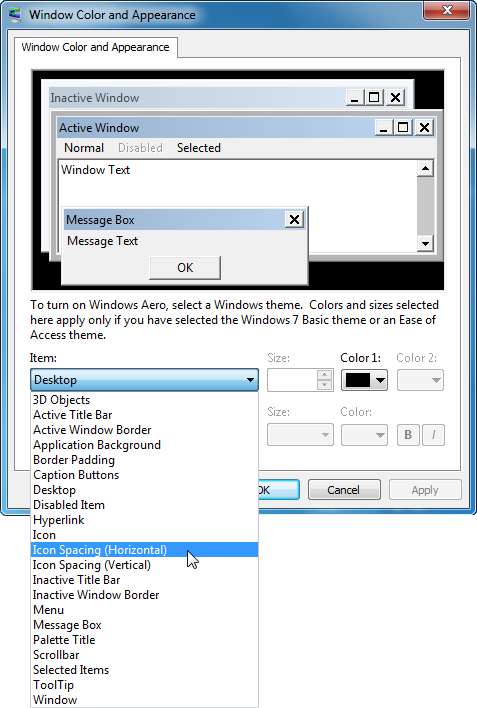Pick Desktop in the opened item list

145,490
